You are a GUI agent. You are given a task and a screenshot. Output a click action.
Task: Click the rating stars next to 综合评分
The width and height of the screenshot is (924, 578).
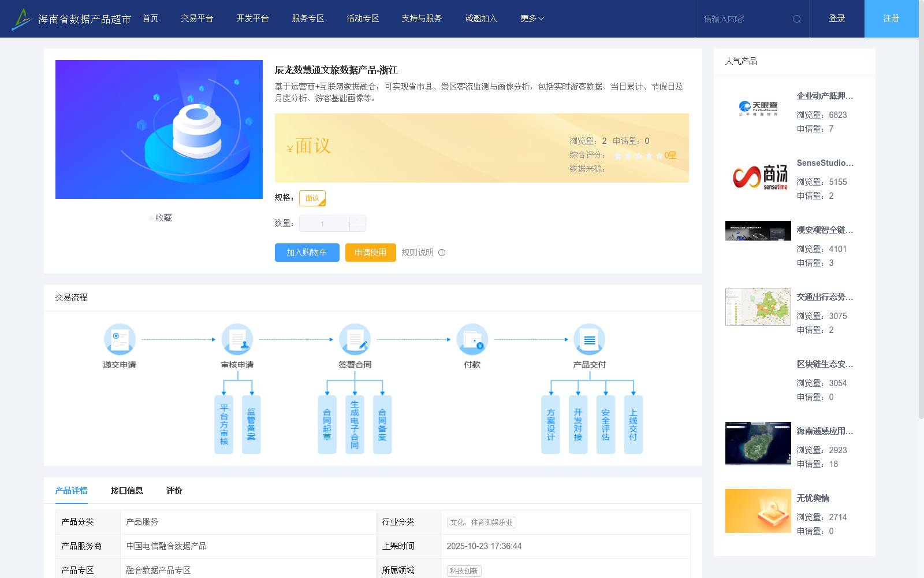pyautogui.click(x=639, y=155)
